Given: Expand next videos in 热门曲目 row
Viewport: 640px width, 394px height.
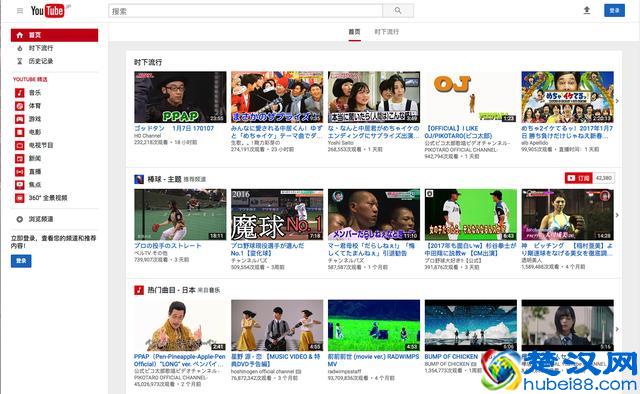Looking at the screenshot, I should pos(617,329).
